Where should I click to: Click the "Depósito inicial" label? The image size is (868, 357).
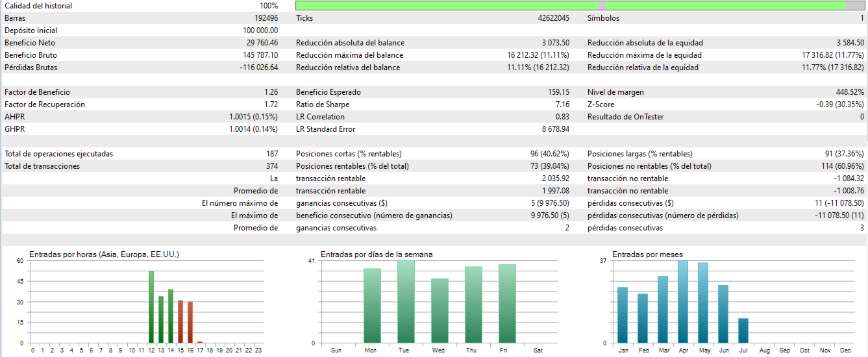click(x=31, y=31)
